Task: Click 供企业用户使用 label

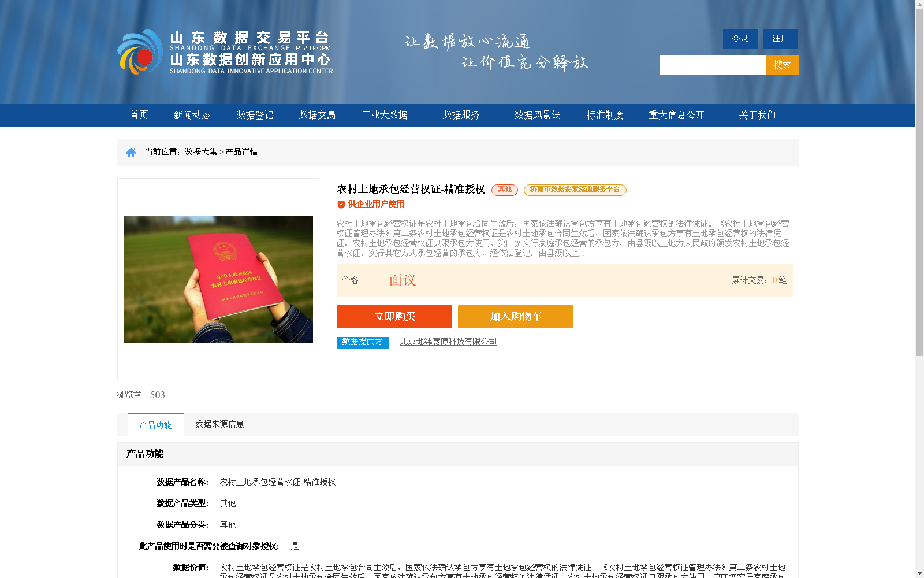Action: tap(377, 204)
